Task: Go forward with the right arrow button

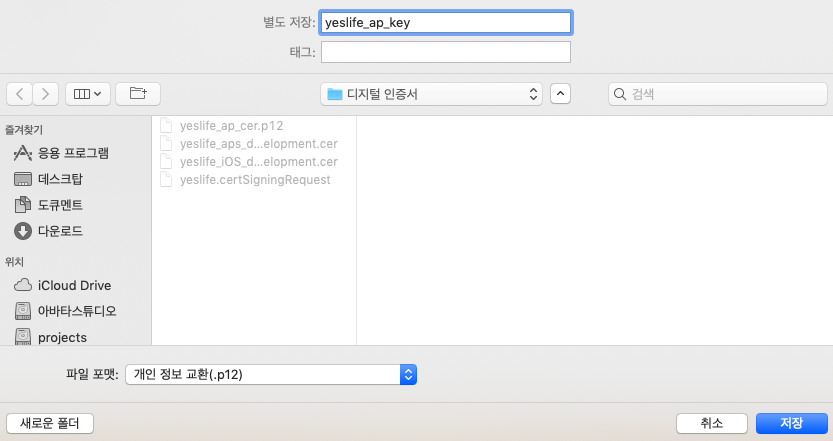Action: pyautogui.click(x=46, y=94)
